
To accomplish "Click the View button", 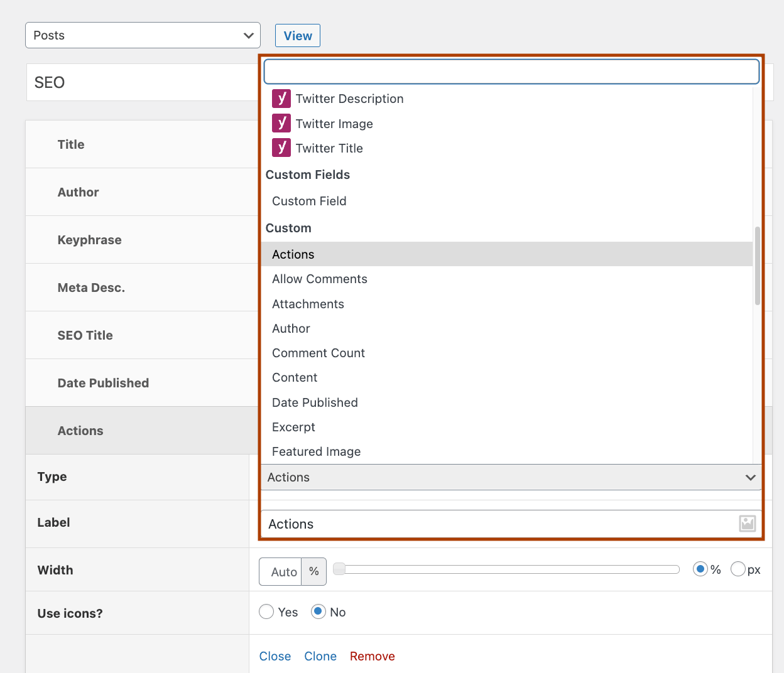I will point(297,35).
